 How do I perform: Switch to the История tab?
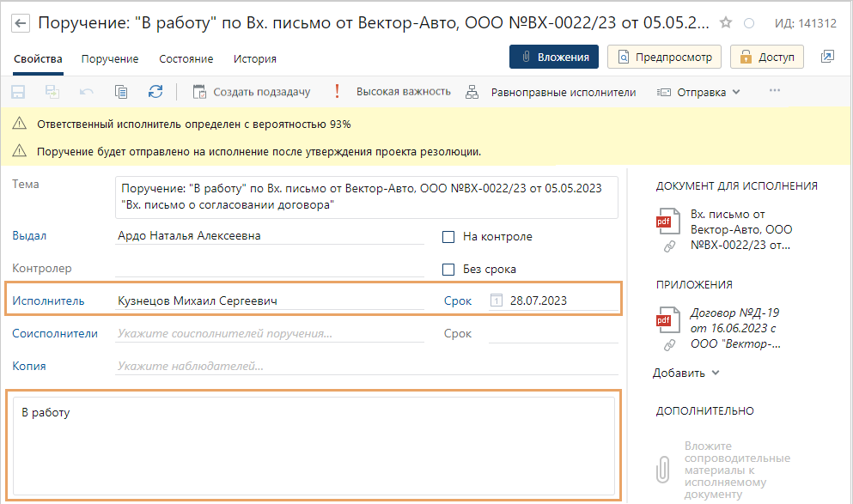click(255, 59)
